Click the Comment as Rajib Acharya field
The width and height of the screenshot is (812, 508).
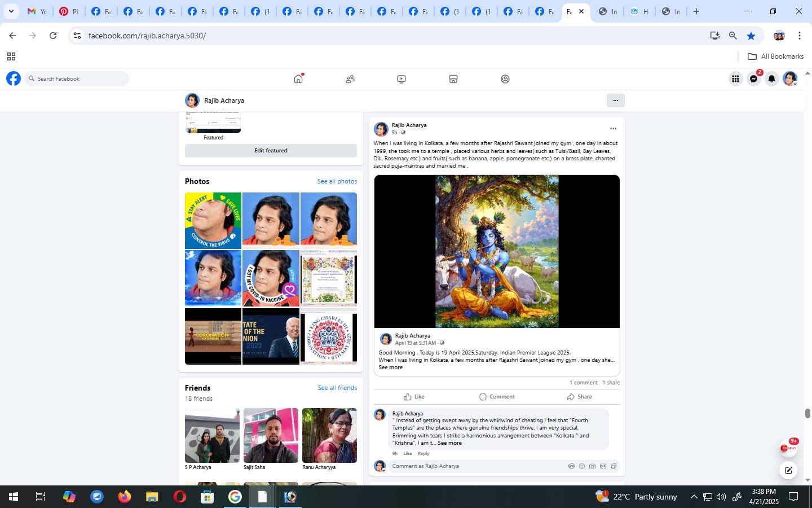click(479, 466)
